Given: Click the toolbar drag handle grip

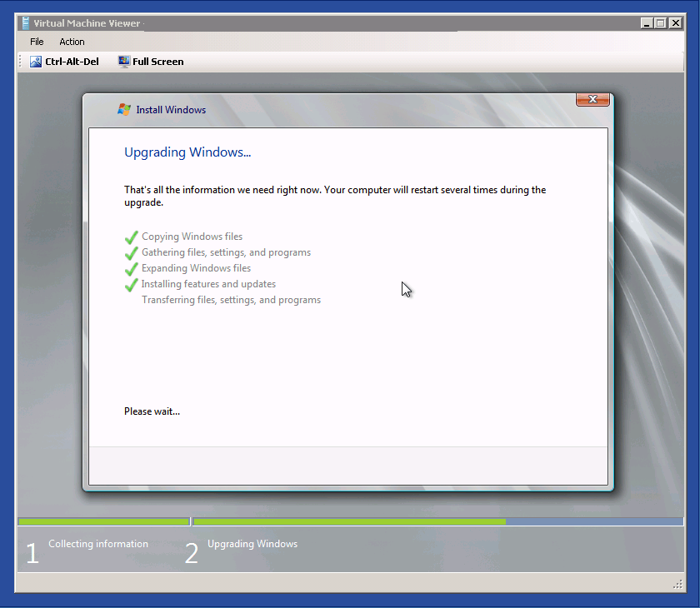Looking at the screenshot, I should (21, 62).
